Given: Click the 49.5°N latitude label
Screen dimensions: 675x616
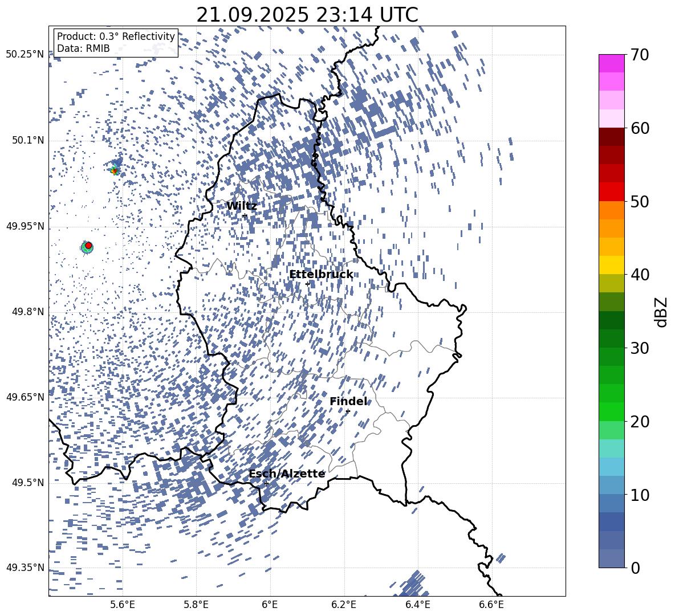Looking at the screenshot, I should 28,482.
